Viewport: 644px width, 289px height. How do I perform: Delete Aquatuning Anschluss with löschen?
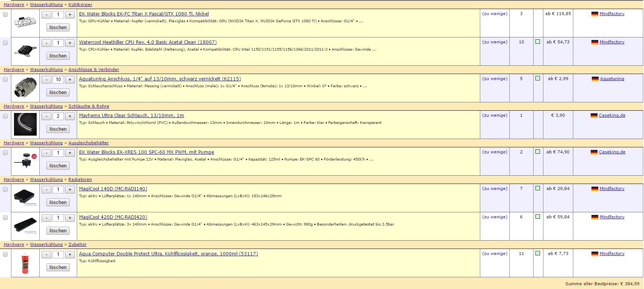pyautogui.click(x=58, y=93)
